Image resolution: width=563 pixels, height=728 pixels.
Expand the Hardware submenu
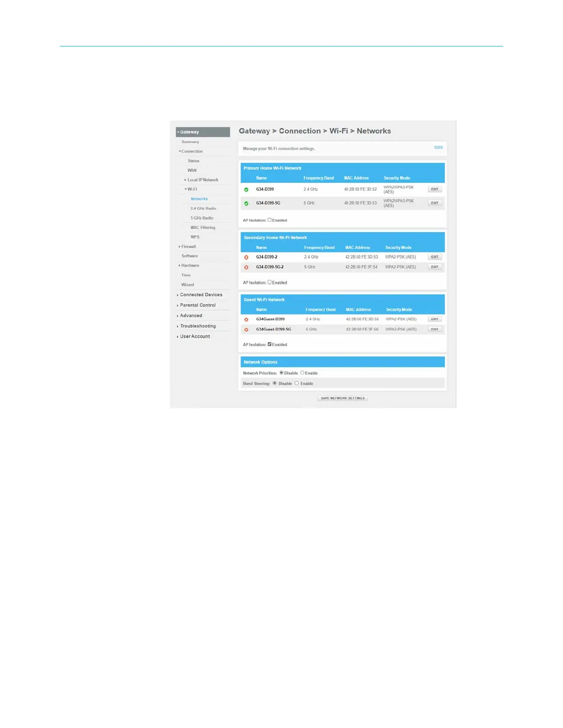pos(189,266)
